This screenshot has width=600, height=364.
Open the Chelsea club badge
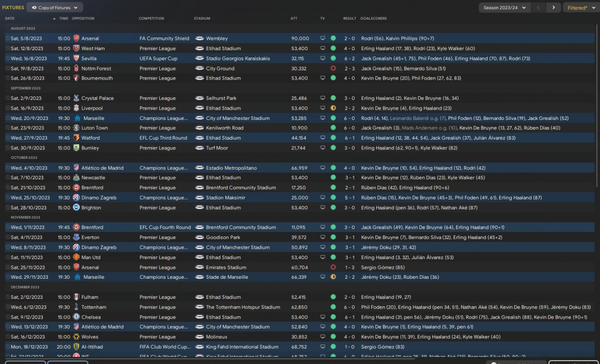(x=76, y=317)
